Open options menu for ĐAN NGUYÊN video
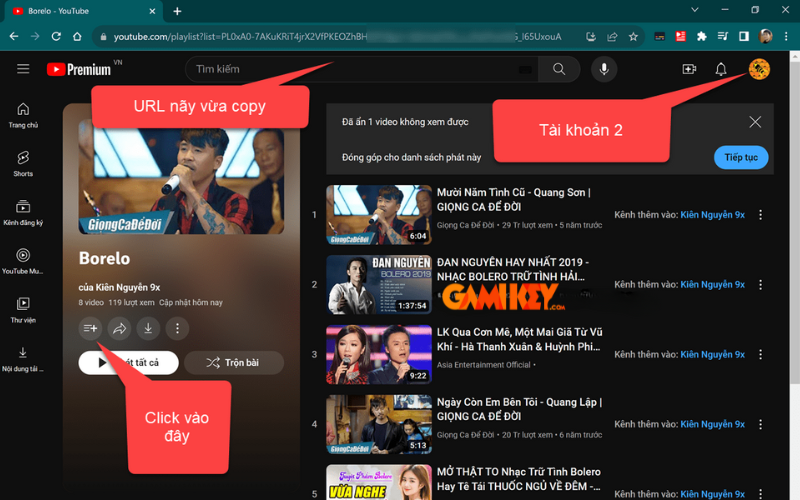 tap(761, 285)
